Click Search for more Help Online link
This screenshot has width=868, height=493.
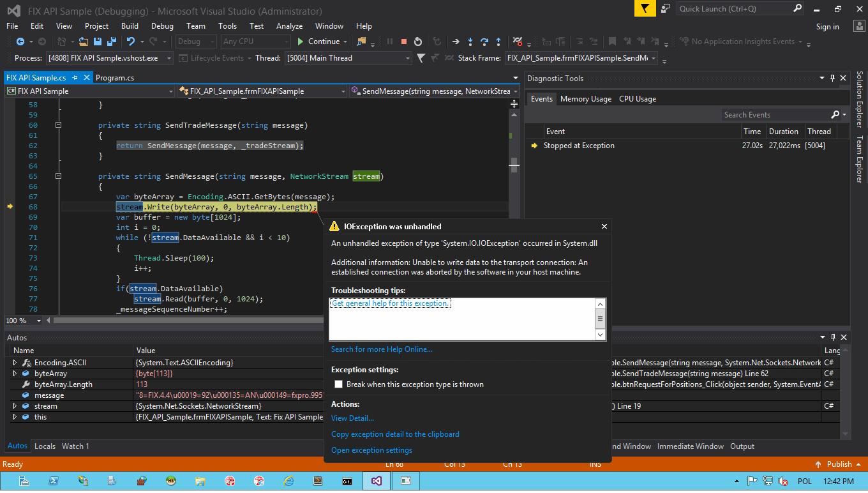tap(382, 349)
